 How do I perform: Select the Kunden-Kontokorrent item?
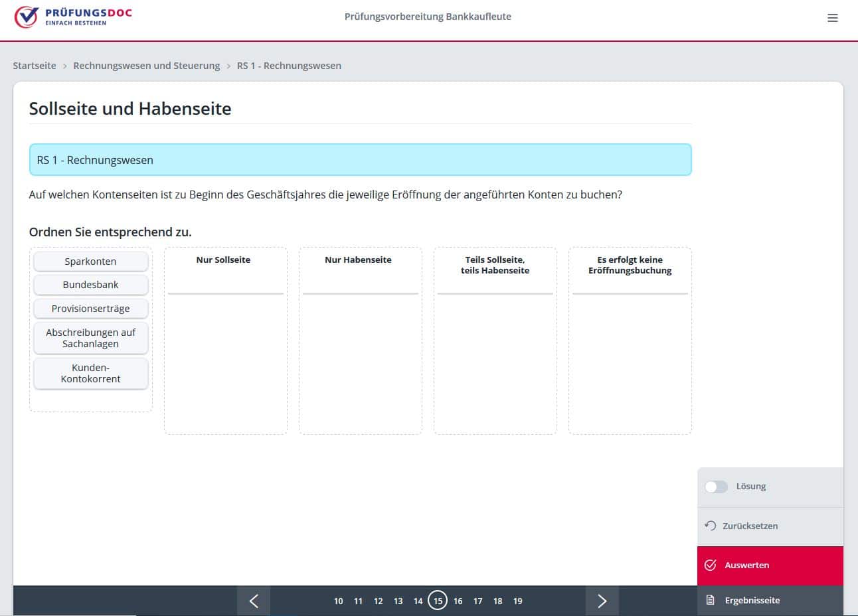[90, 373]
